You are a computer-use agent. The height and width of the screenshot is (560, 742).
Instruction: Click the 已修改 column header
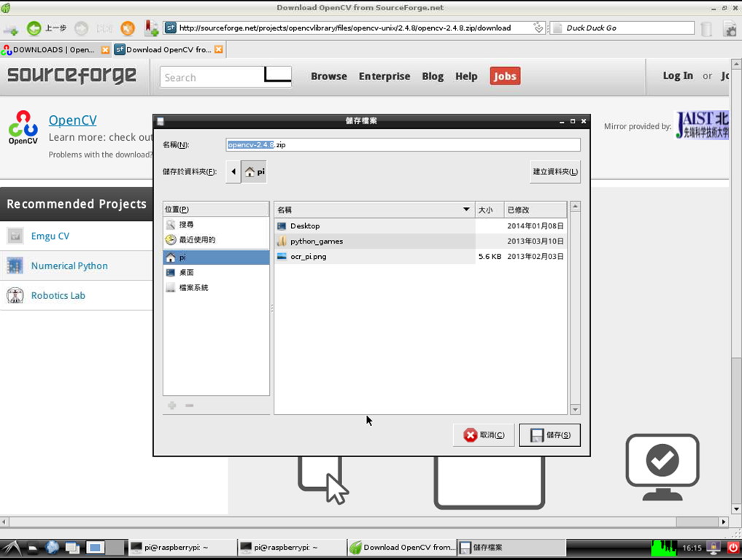click(536, 209)
